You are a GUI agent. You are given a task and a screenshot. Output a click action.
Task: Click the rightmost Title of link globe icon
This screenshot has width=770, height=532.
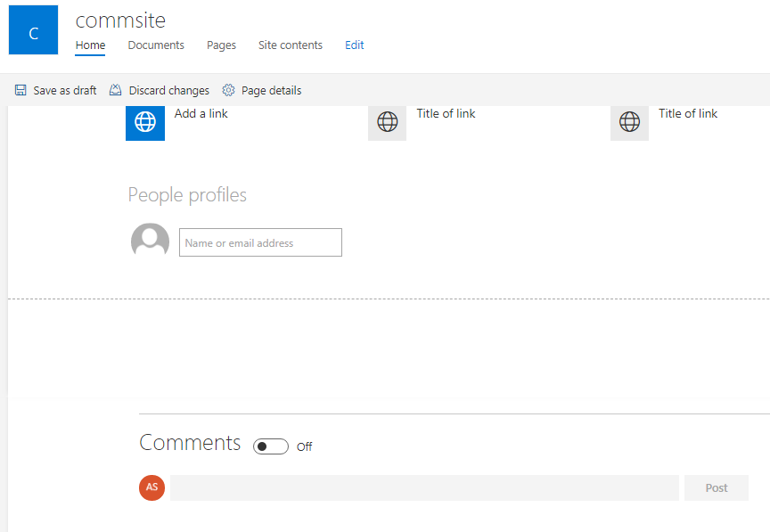629,122
